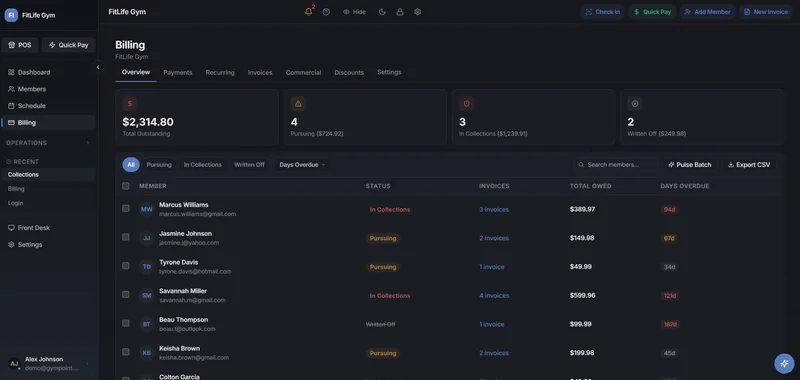
Task: Filter by All pill
Action: click(x=131, y=165)
